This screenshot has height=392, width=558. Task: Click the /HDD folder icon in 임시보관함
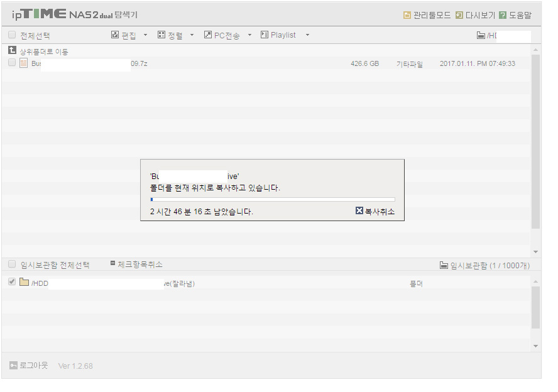tap(25, 282)
